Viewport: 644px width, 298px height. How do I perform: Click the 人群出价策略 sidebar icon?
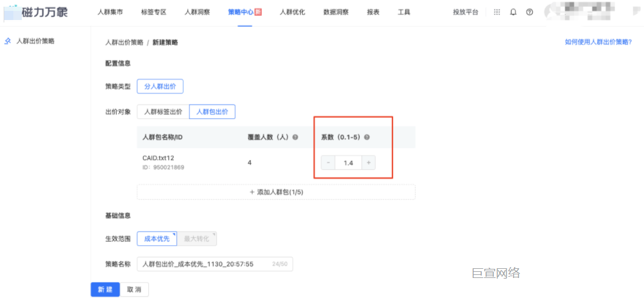point(7,41)
